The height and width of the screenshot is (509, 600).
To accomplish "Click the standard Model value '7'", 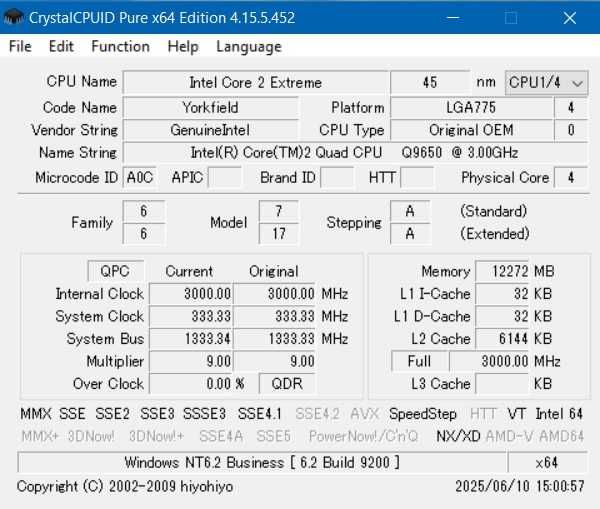I will pos(279,211).
